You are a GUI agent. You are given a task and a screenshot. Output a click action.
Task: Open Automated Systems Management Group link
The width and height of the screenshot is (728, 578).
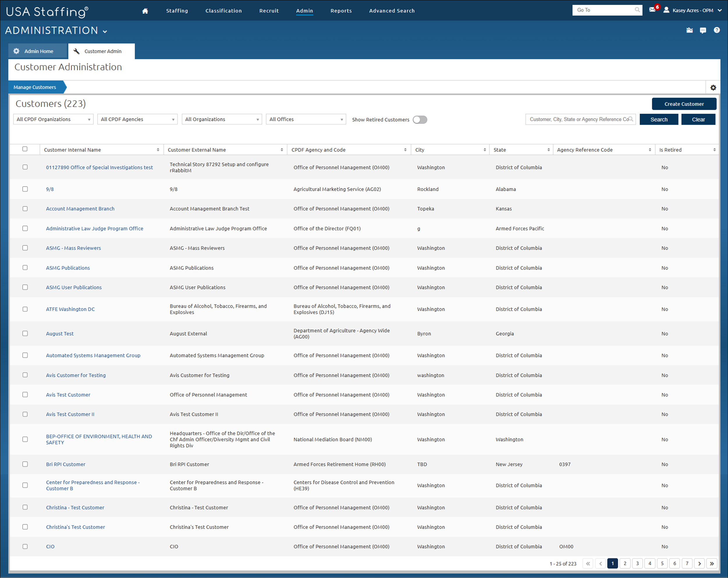pos(93,355)
